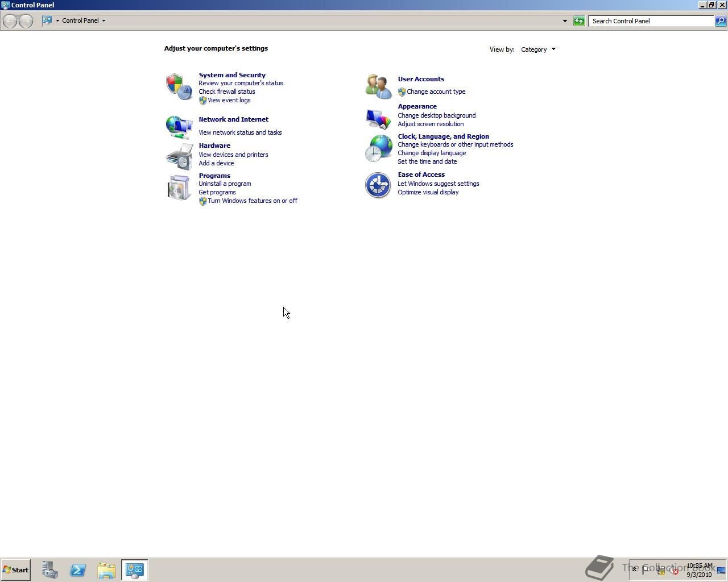Click Adjust screen resolution link
The width and height of the screenshot is (728, 582).
tap(431, 124)
